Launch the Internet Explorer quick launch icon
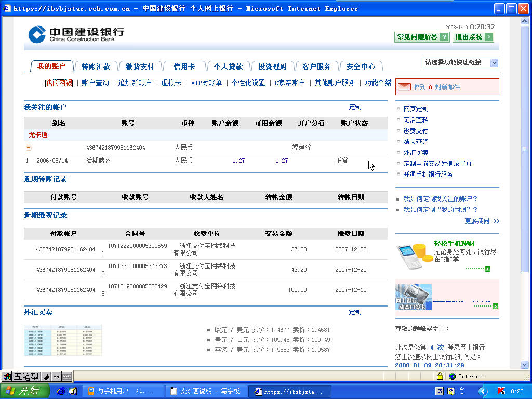 [61, 391]
